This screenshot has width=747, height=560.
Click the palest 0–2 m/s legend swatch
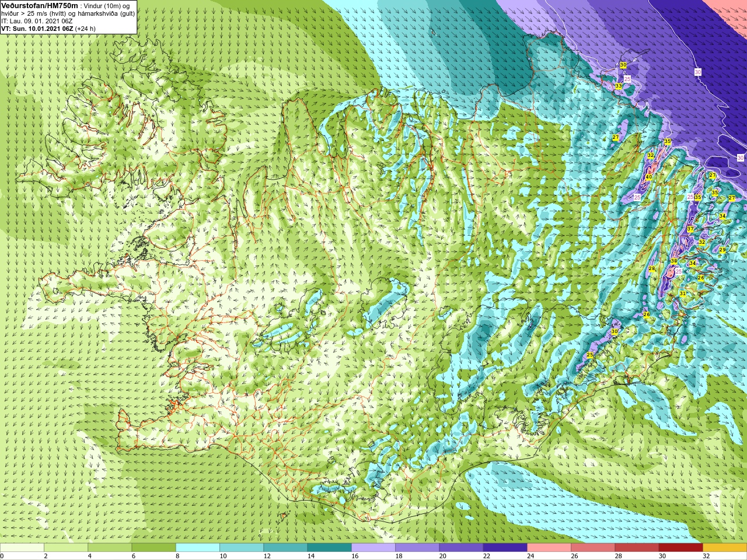coord(22,548)
